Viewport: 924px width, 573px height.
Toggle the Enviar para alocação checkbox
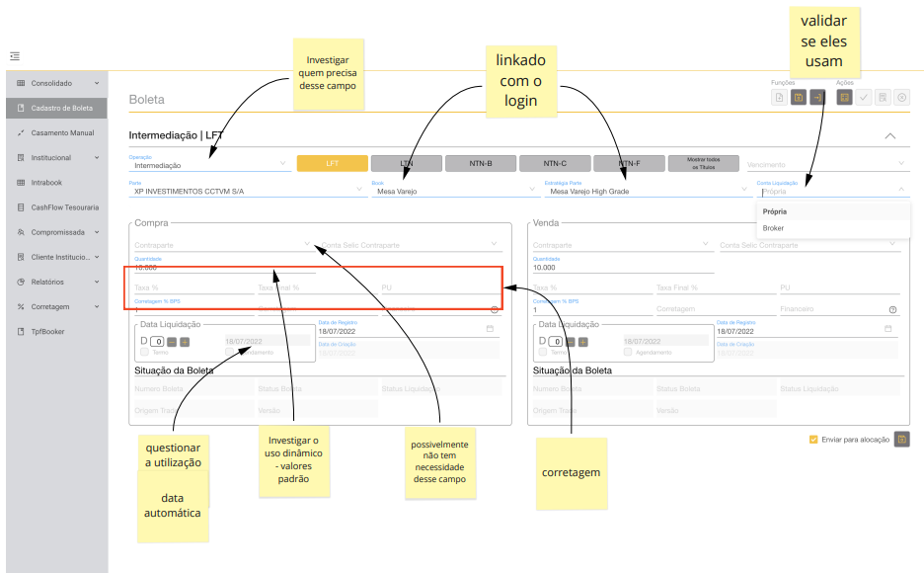(813, 440)
